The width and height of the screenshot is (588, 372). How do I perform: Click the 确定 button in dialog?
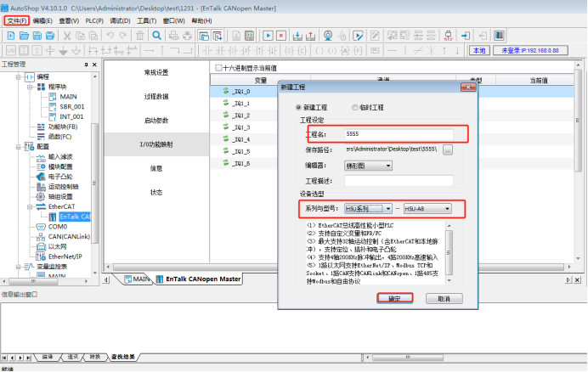click(395, 298)
